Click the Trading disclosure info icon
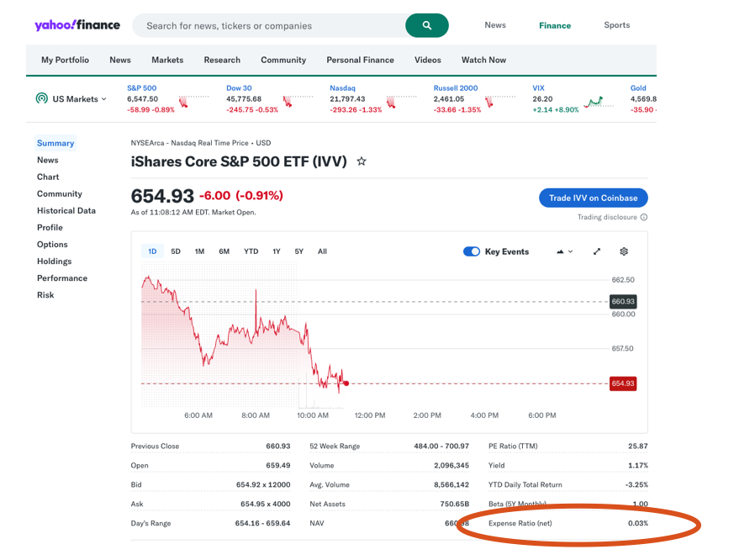This screenshot has height=560, width=734. pyautogui.click(x=644, y=218)
